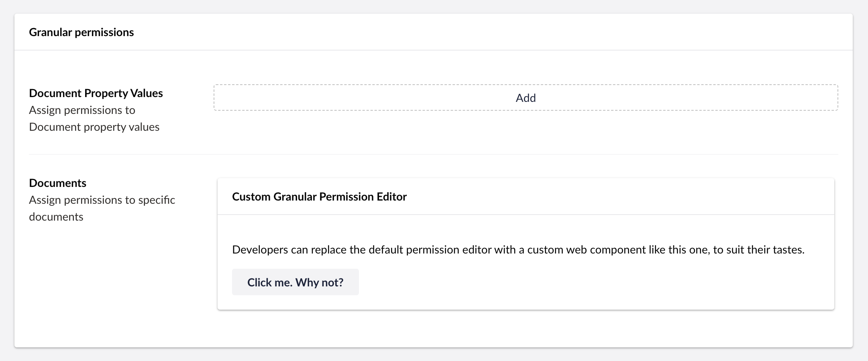Click the Granular permissions heading

click(81, 32)
